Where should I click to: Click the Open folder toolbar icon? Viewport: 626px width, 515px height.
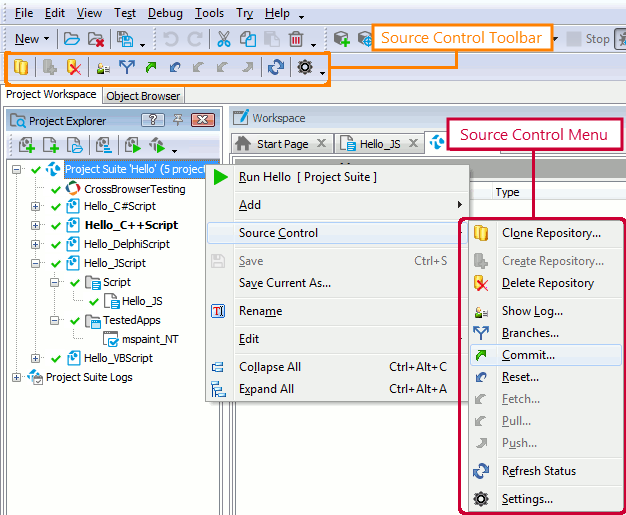[x=71, y=39]
